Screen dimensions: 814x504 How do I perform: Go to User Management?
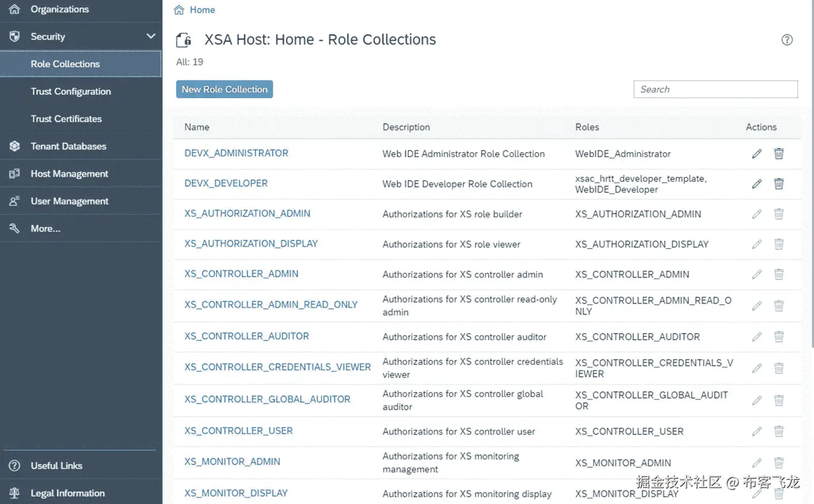point(69,201)
